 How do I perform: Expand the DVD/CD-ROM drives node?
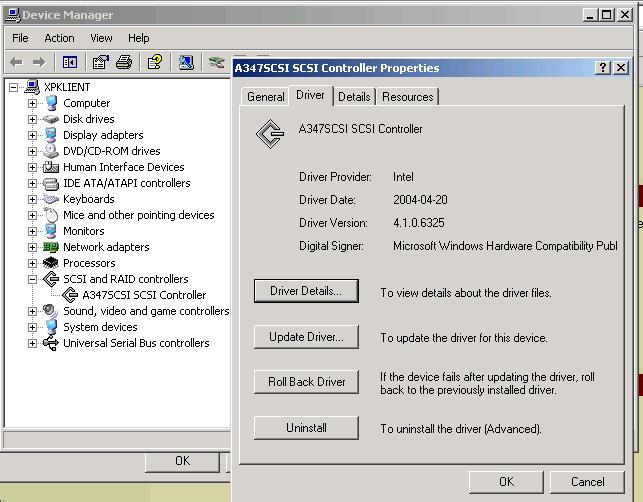coord(32,151)
